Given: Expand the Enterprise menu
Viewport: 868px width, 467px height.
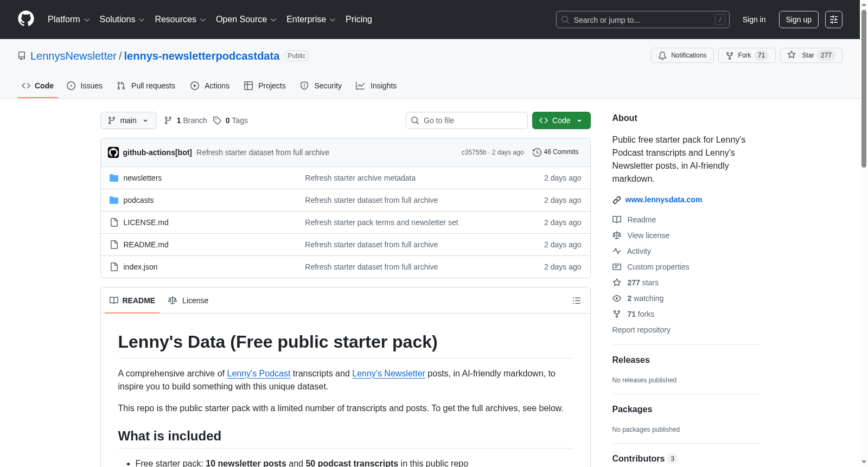Looking at the screenshot, I should 311,20.
